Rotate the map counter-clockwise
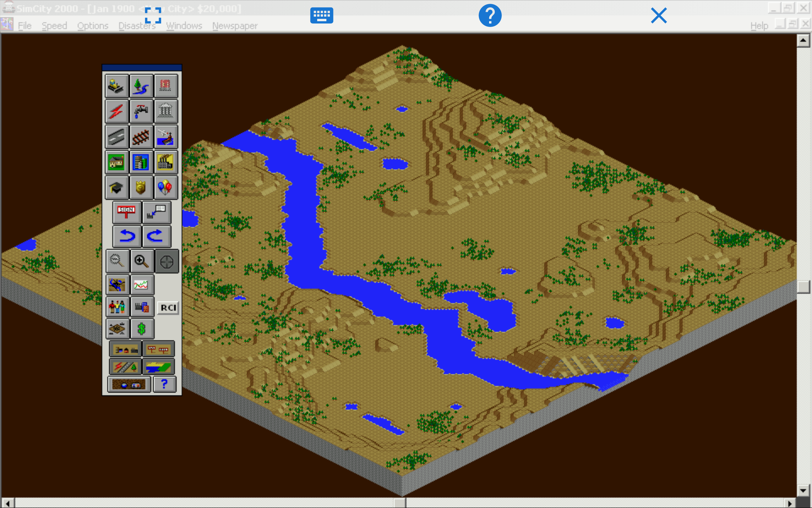812x508 pixels. 127,236
